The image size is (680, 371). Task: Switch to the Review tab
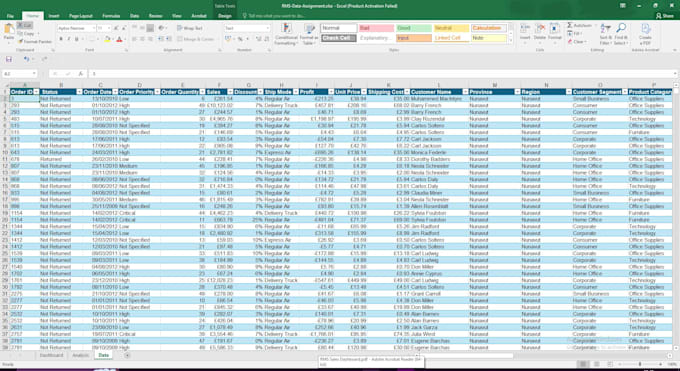click(x=155, y=16)
